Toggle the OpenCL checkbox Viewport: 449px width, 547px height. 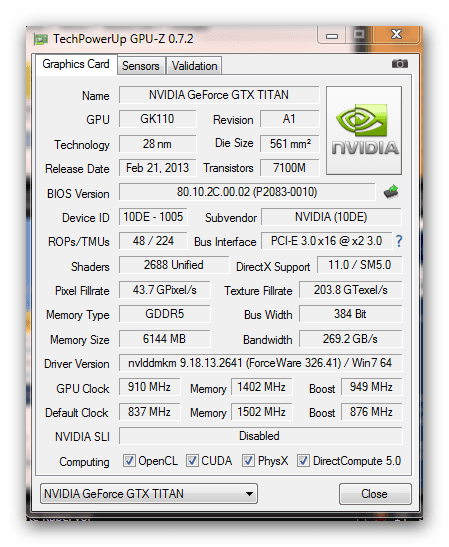coord(129,461)
